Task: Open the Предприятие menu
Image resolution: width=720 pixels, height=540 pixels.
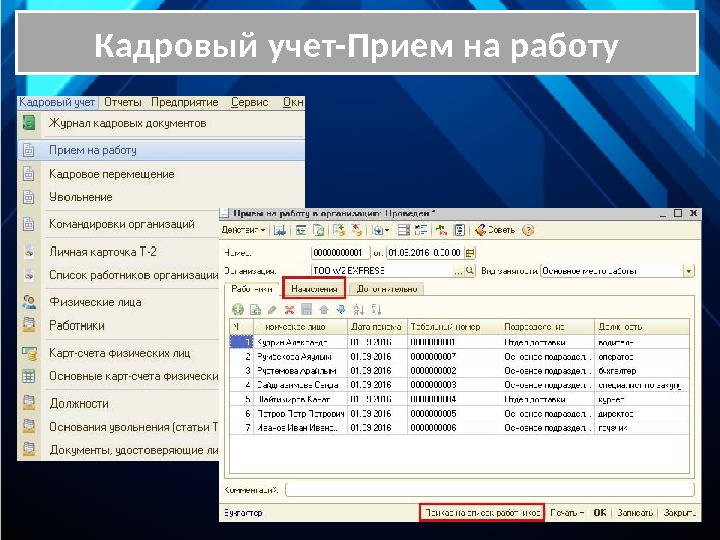Action: (185, 102)
